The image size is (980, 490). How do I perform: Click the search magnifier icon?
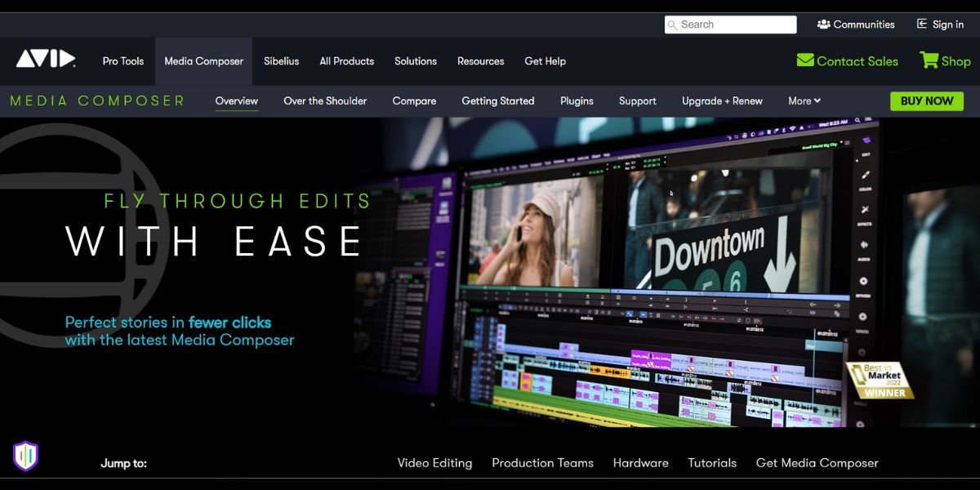pyautogui.click(x=673, y=24)
